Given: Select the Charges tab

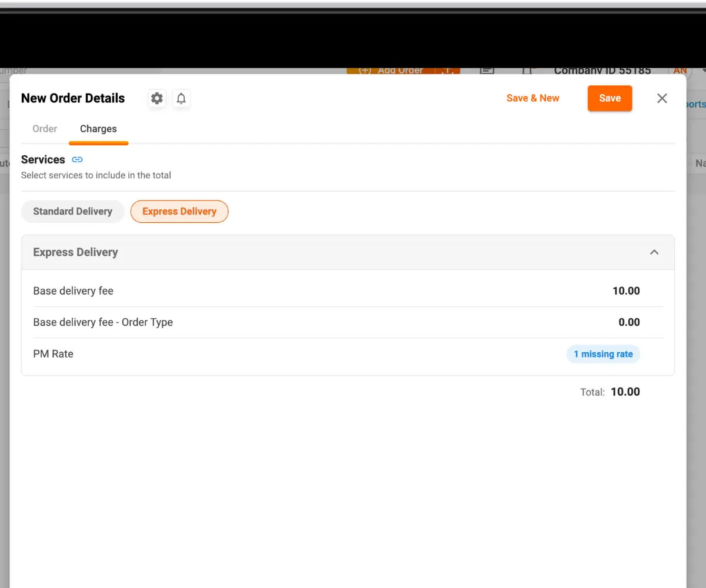Looking at the screenshot, I should click(x=98, y=129).
